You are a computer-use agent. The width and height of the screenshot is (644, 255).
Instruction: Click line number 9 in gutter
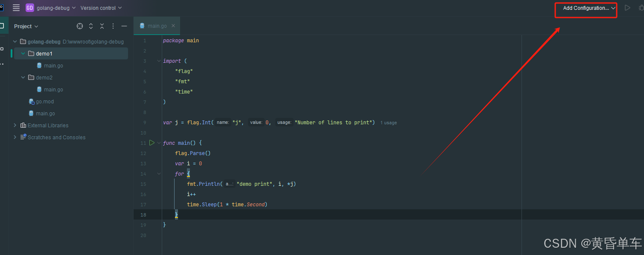(x=145, y=123)
